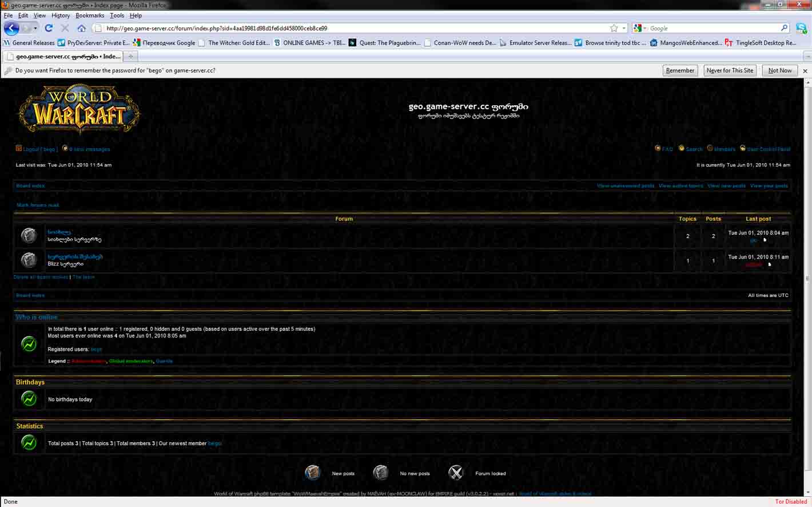Open the Browse trinity tod tbc bookmark
The width and height of the screenshot is (812, 507).
(x=611, y=43)
